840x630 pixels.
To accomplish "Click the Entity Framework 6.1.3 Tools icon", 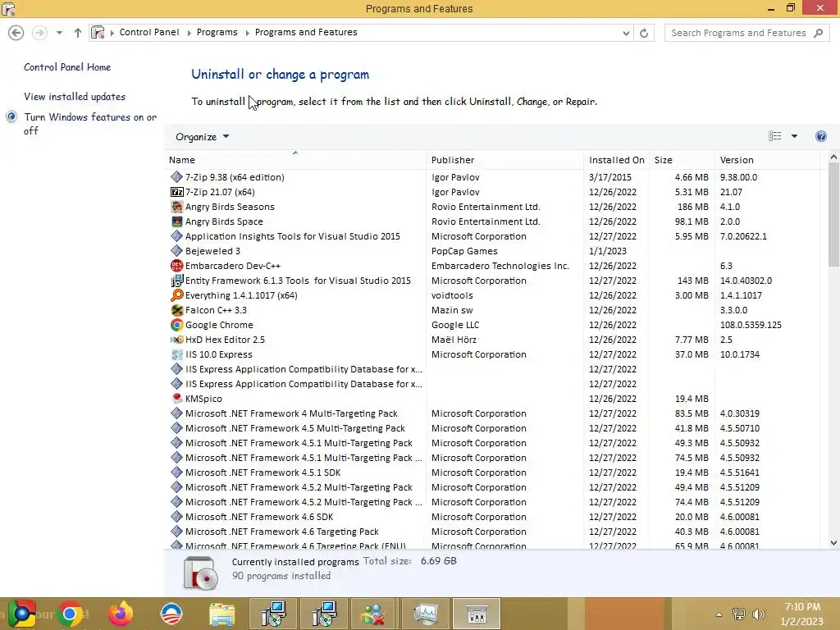I will pyautogui.click(x=177, y=281).
